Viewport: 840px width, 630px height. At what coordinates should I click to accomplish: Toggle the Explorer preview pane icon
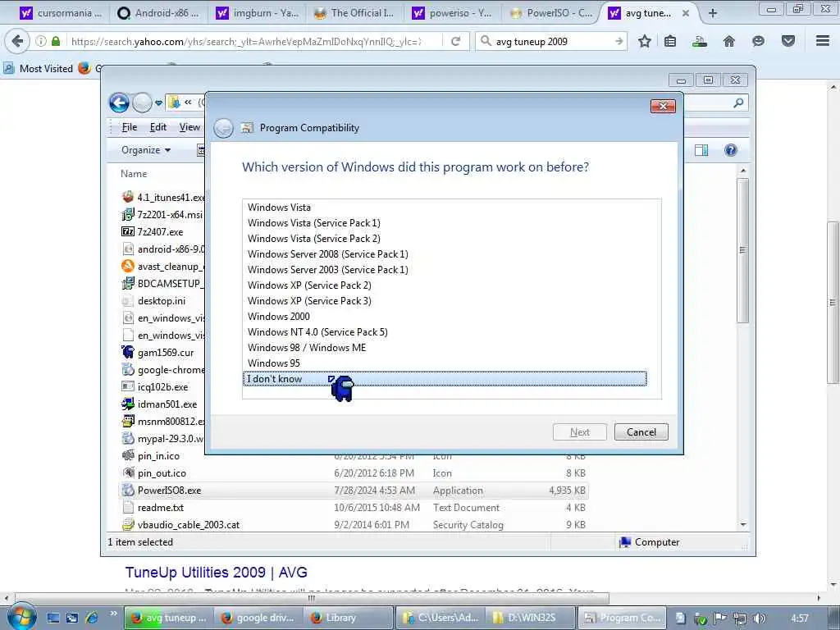[701, 150]
